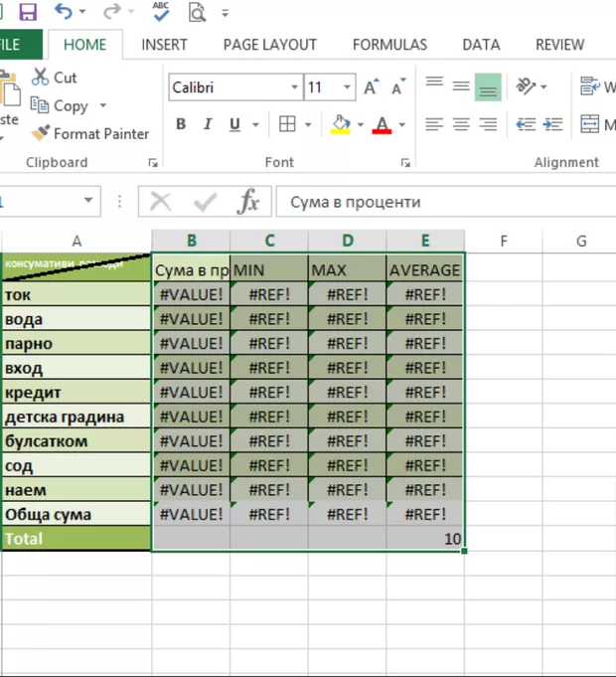Viewport: 616px width, 677px height.
Task: Toggle Italic formatting
Action: point(208,124)
